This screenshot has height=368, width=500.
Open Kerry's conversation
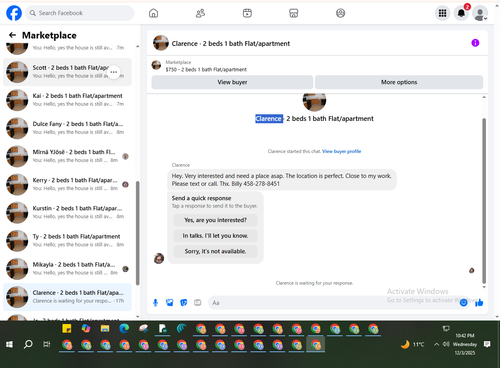coord(67,184)
